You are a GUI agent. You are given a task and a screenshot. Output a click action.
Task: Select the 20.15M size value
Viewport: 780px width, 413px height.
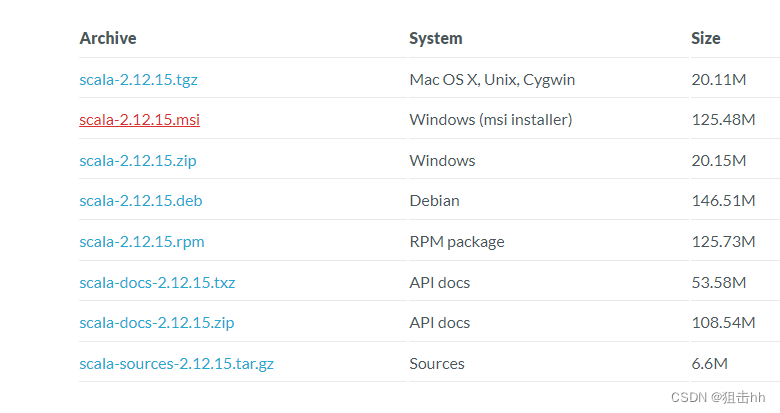coord(719,161)
